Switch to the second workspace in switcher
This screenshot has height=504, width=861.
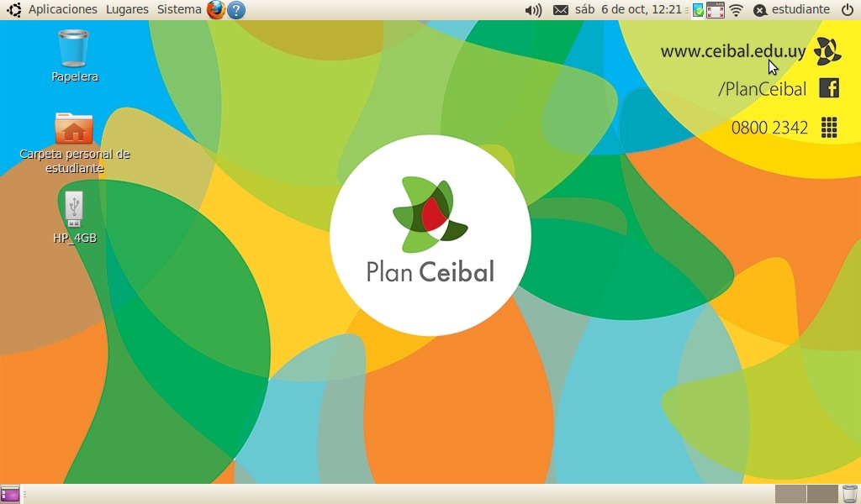822,494
